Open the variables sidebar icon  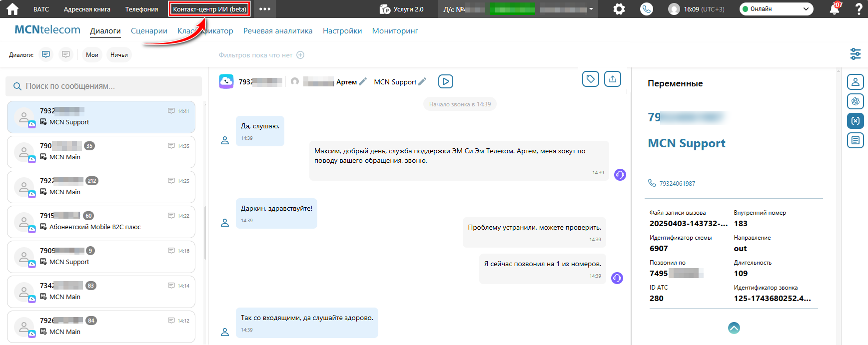(x=856, y=121)
